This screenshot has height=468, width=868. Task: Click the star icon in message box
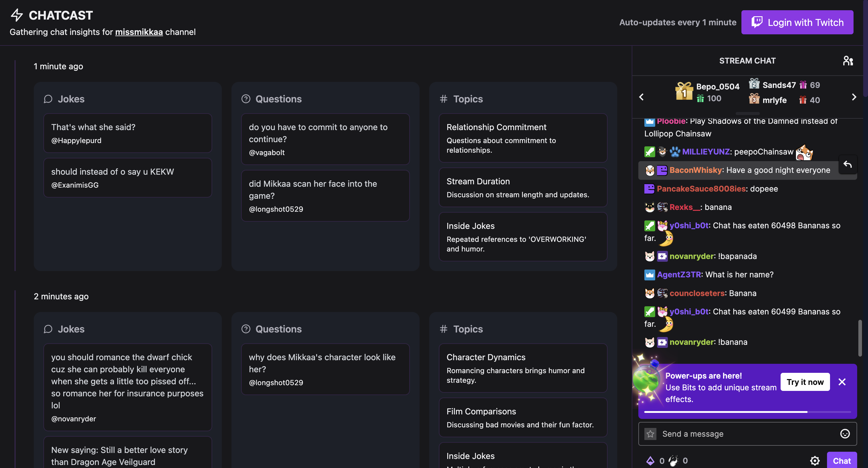tap(650, 434)
